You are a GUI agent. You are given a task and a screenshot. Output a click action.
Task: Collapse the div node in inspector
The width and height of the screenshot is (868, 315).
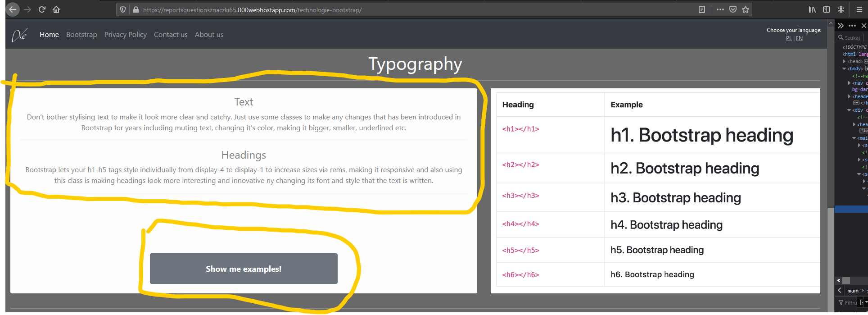[x=849, y=110]
